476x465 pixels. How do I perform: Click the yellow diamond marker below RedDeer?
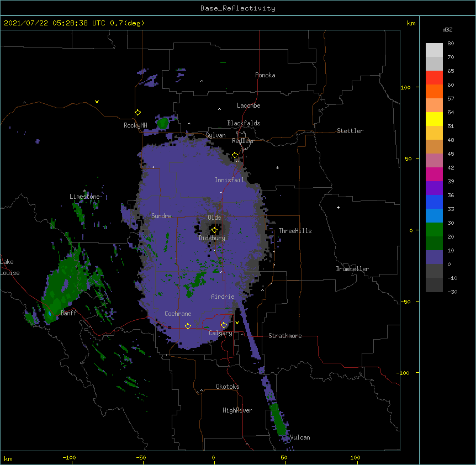tap(235, 155)
